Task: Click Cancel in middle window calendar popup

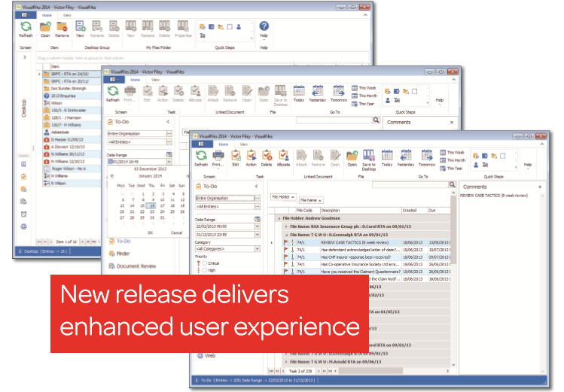Action: pyautogui.click(x=176, y=232)
